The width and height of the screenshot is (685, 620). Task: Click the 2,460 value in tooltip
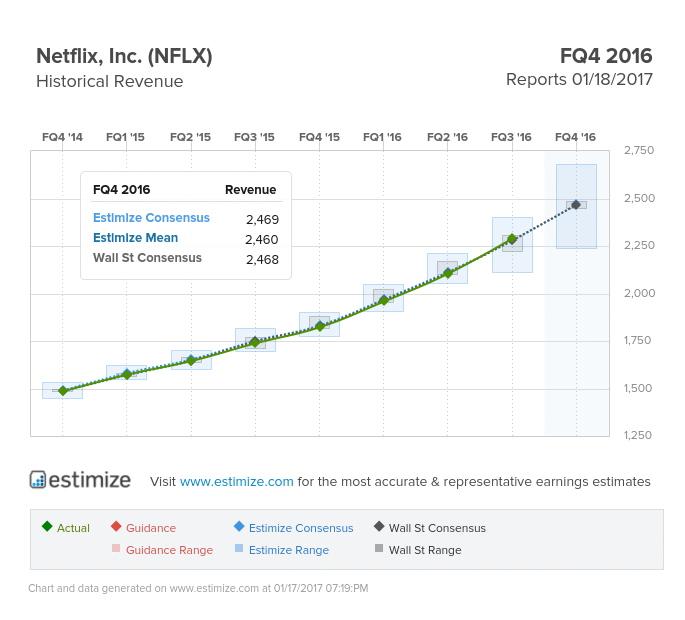click(x=262, y=239)
